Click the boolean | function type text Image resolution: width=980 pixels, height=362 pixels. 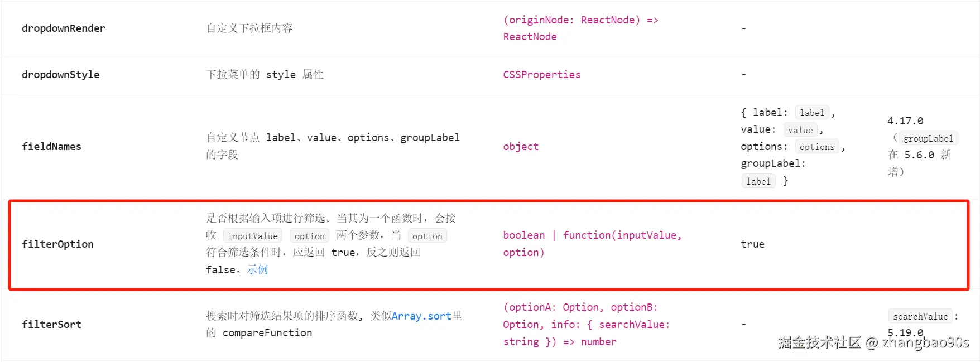tap(592, 235)
